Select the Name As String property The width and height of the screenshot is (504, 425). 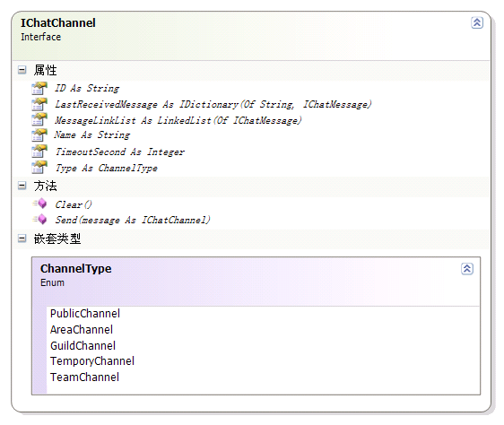pyautogui.click(x=92, y=135)
